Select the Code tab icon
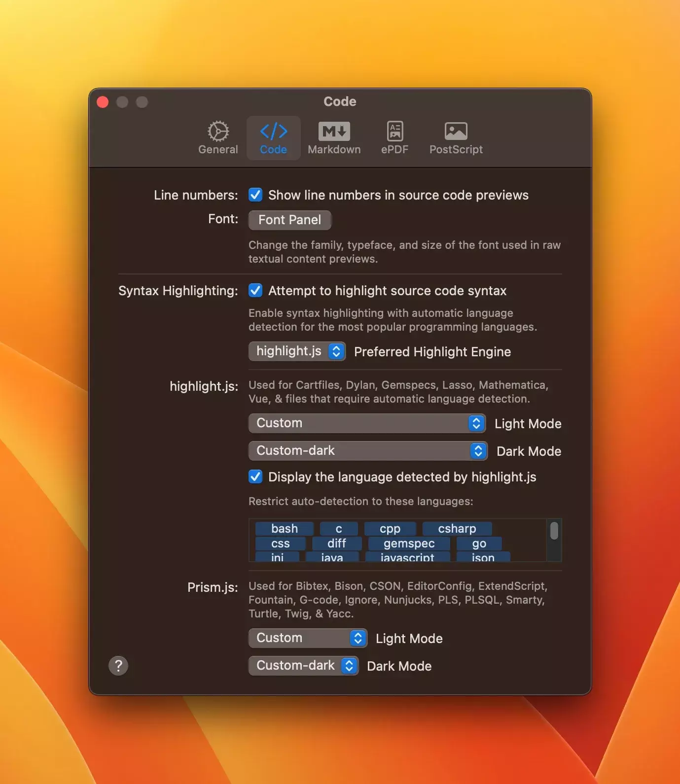This screenshot has width=680, height=784. [274, 138]
